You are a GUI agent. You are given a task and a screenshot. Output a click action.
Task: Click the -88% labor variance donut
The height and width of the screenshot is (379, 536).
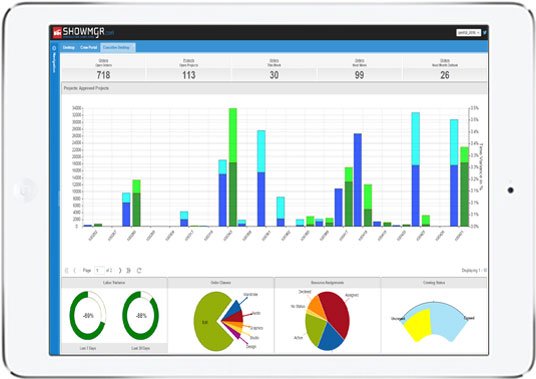[x=140, y=315]
